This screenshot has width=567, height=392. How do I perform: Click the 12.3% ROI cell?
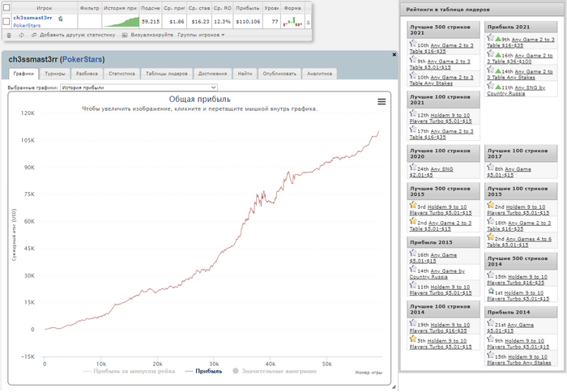click(222, 22)
